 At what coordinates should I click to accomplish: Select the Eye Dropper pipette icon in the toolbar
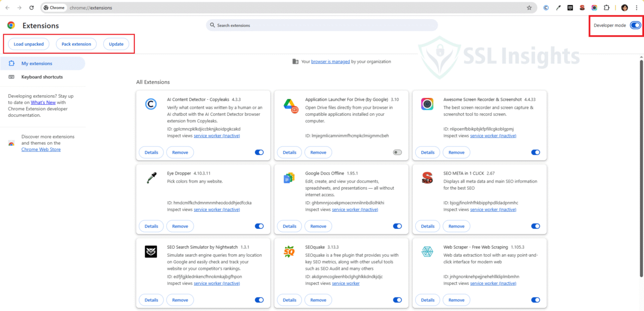pyautogui.click(x=558, y=8)
